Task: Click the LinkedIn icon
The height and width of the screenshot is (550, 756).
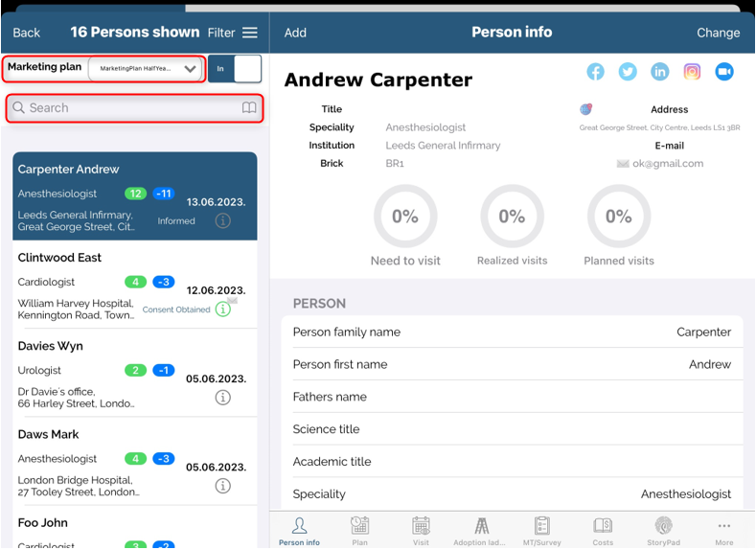Action: coord(660,72)
